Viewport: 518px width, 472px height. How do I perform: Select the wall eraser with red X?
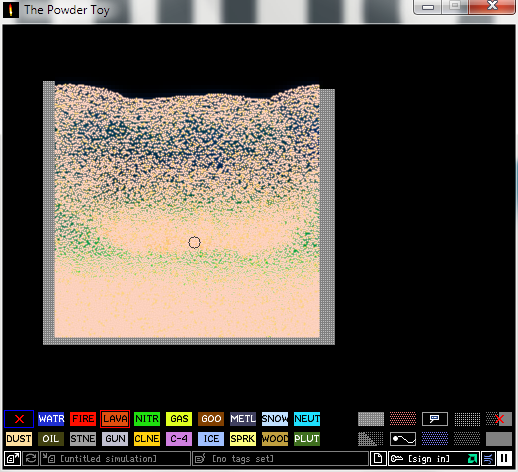click(499, 419)
